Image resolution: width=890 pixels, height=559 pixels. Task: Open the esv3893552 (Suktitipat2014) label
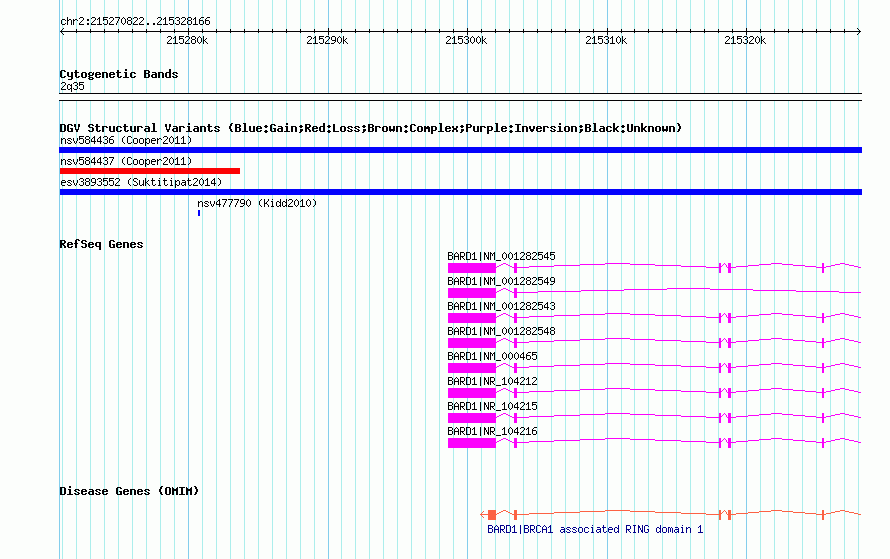click(x=141, y=182)
